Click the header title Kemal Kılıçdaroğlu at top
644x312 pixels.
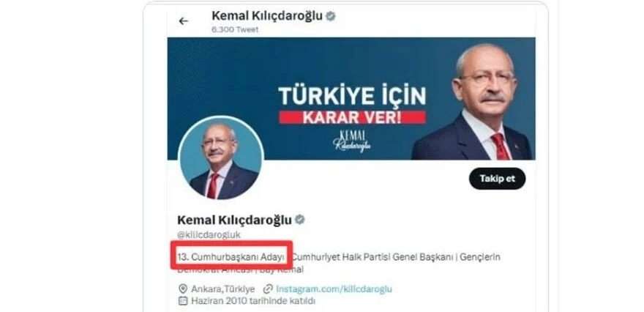pos(267,15)
